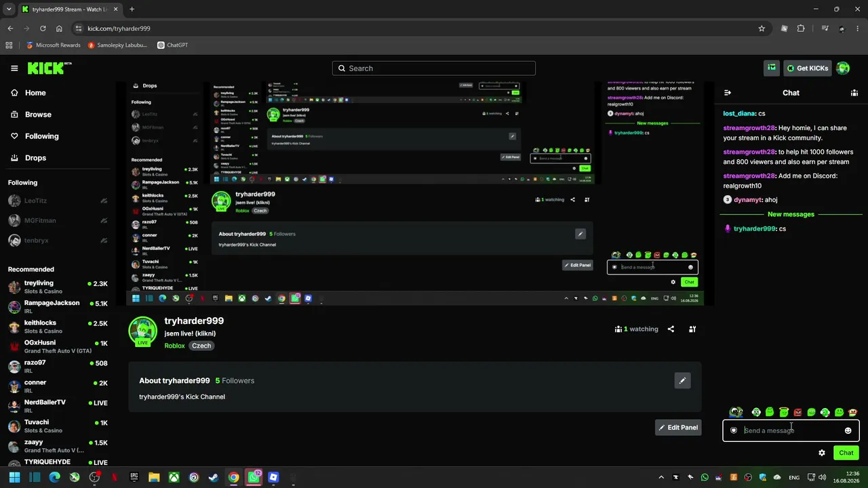
Task: Click the KICK logo
Action: tap(49, 68)
